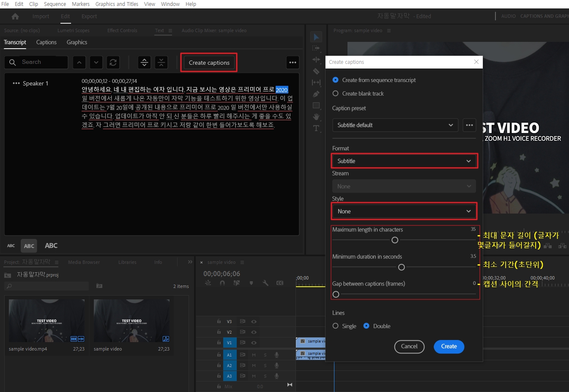Select Create from sequence transcript option

pos(374,80)
